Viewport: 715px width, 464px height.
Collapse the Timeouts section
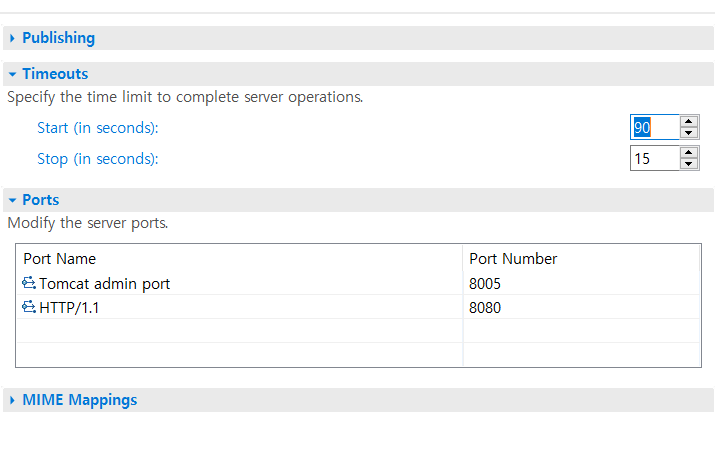(x=12, y=74)
